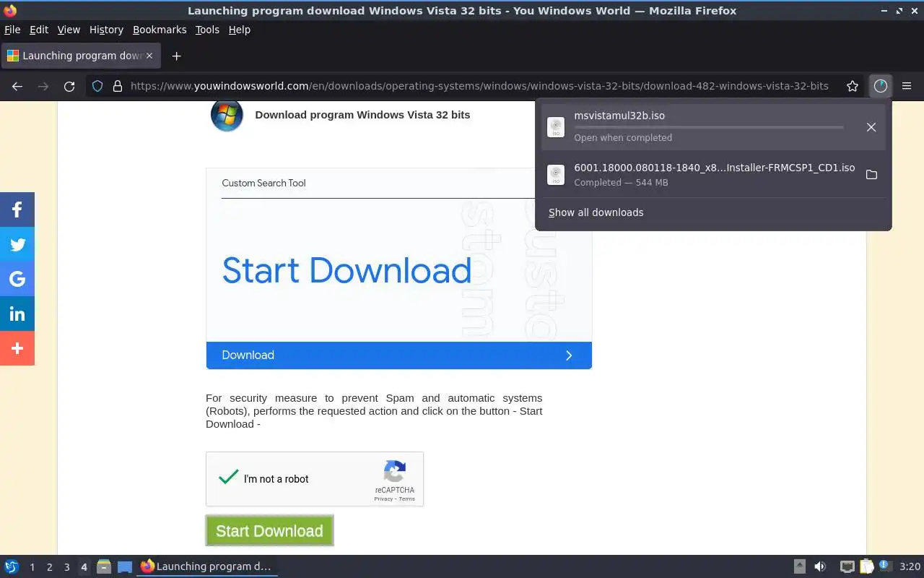Click the update notification tray icon
This screenshot has height=578, width=924.
[885, 566]
